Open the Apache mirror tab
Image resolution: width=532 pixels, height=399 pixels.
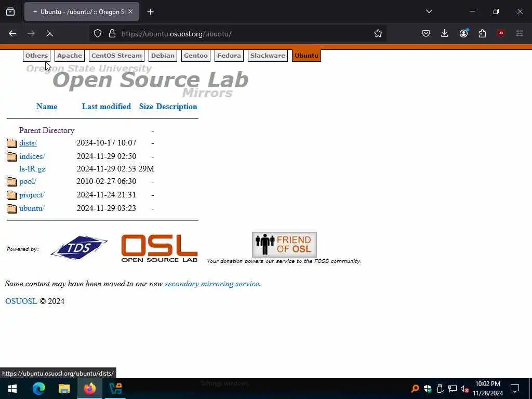(70, 56)
